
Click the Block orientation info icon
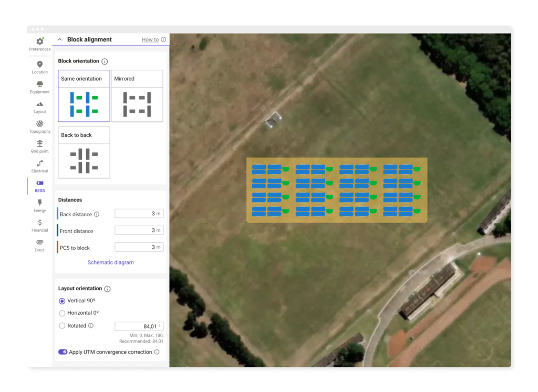click(x=105, y=61)
